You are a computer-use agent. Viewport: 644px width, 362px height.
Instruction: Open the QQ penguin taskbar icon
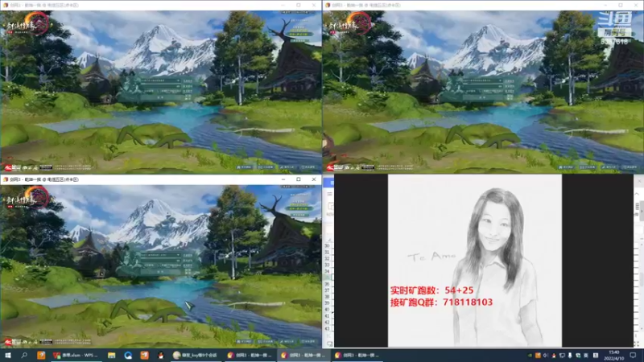160,356
